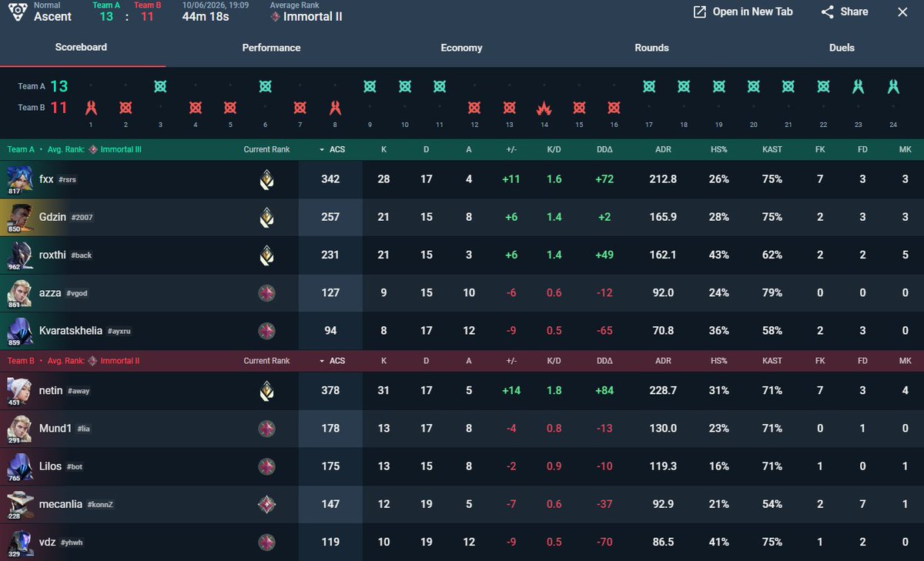Click mecanlia rank icon

pos(266,504)
